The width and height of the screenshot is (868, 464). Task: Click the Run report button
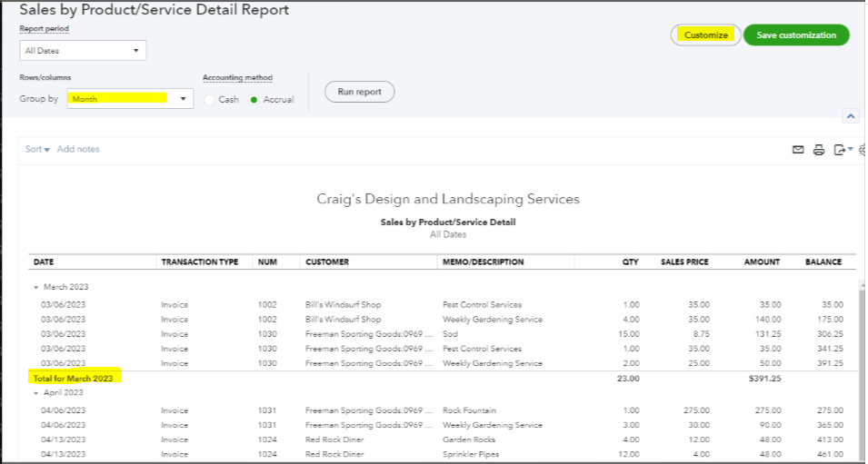[x=359, y=92]
